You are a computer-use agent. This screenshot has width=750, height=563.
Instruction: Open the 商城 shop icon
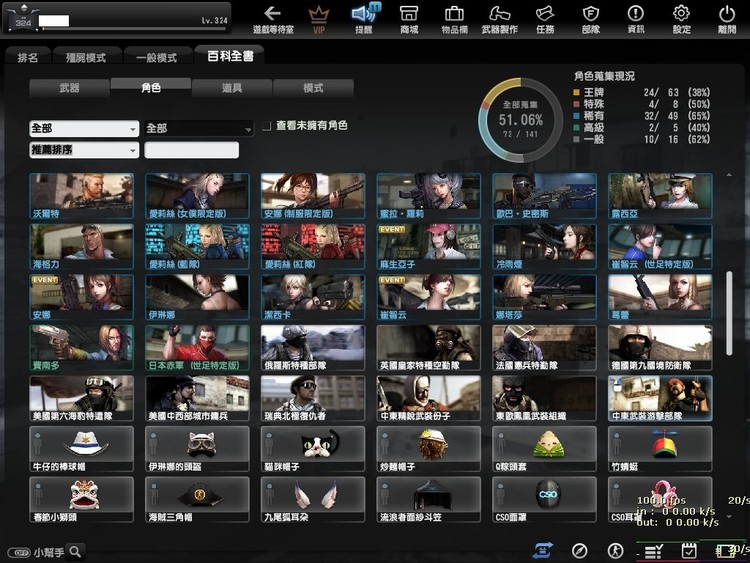coord(409,19)
